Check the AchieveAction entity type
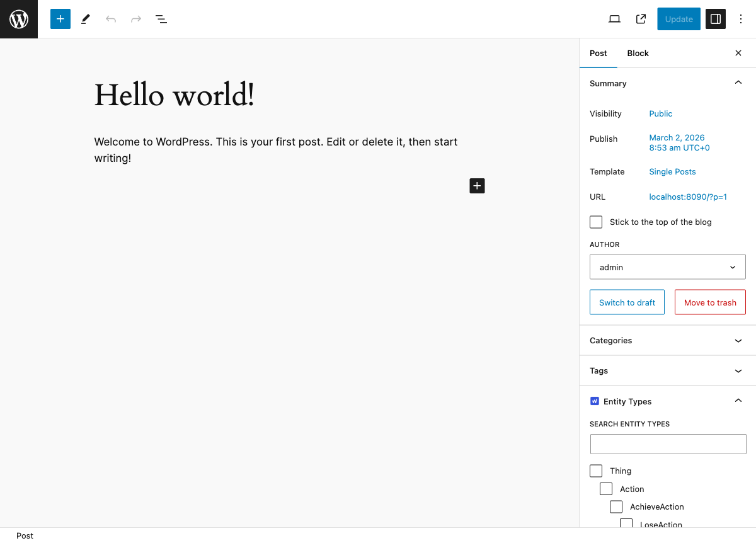756x543 pixels. pyautogui.click(x=616, y=506)
